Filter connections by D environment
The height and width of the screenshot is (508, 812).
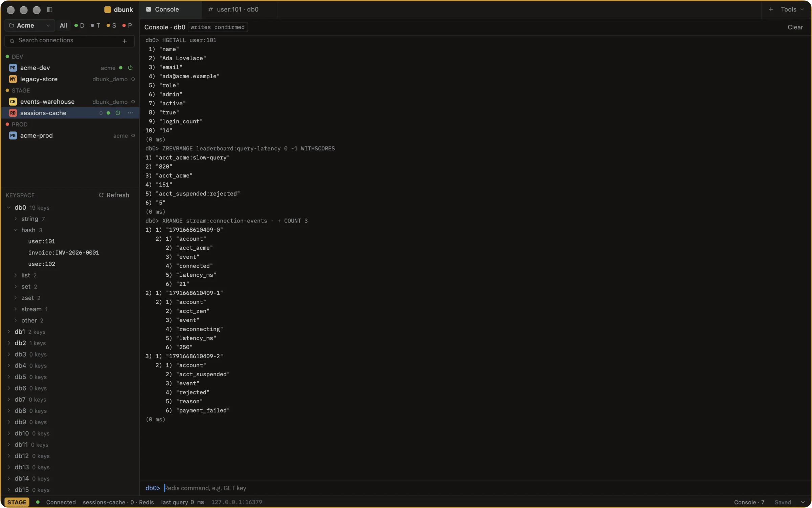(79, 25)
